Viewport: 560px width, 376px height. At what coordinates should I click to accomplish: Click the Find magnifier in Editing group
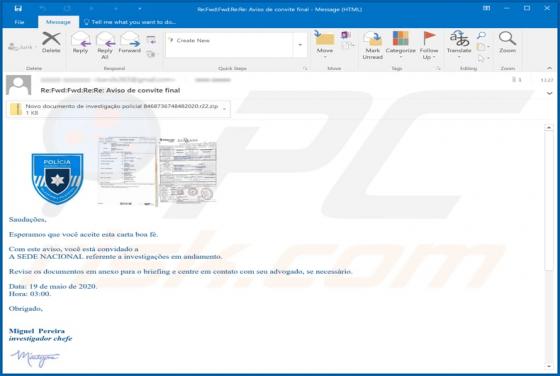(481, 35)
